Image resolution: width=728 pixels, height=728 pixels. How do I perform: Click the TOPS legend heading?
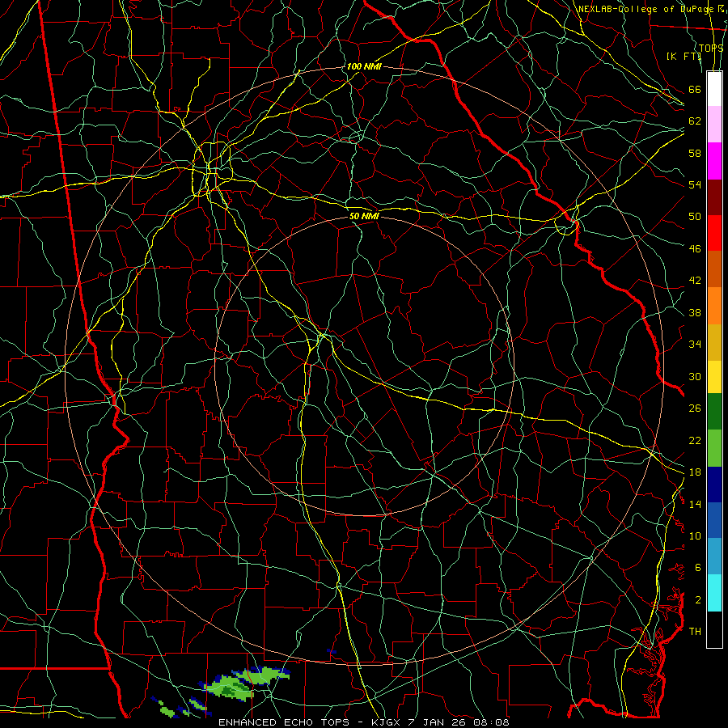tap(711, 48)
